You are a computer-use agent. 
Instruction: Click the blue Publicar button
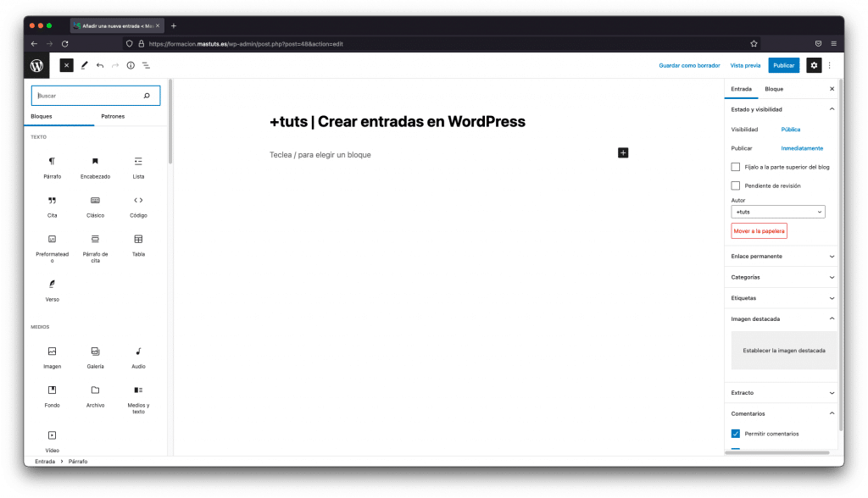pyautogui.click(x=783, y=65)
